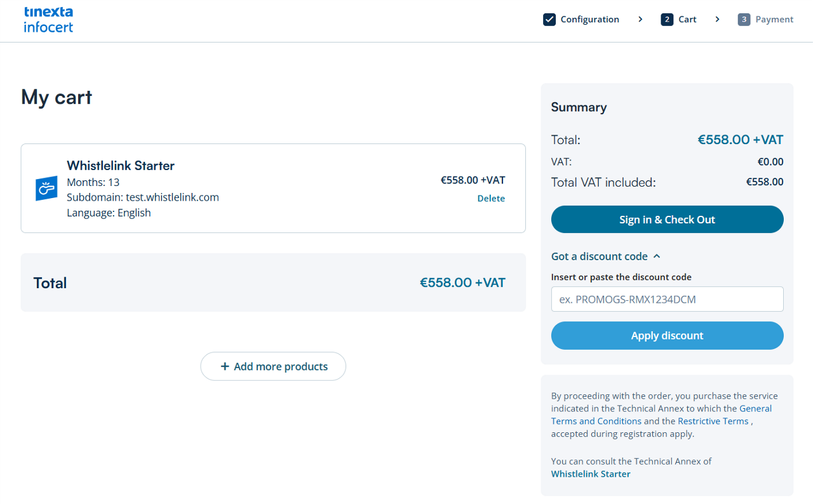
Task: Click the Configuration step checkmark icon
Action: (x=549, y=20)
